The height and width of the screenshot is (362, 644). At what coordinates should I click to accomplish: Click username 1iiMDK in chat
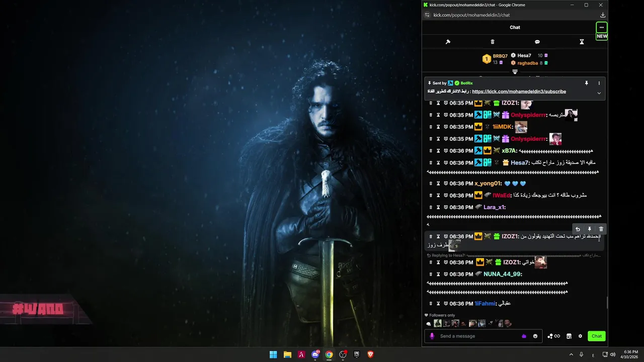[x=503, y=127]
